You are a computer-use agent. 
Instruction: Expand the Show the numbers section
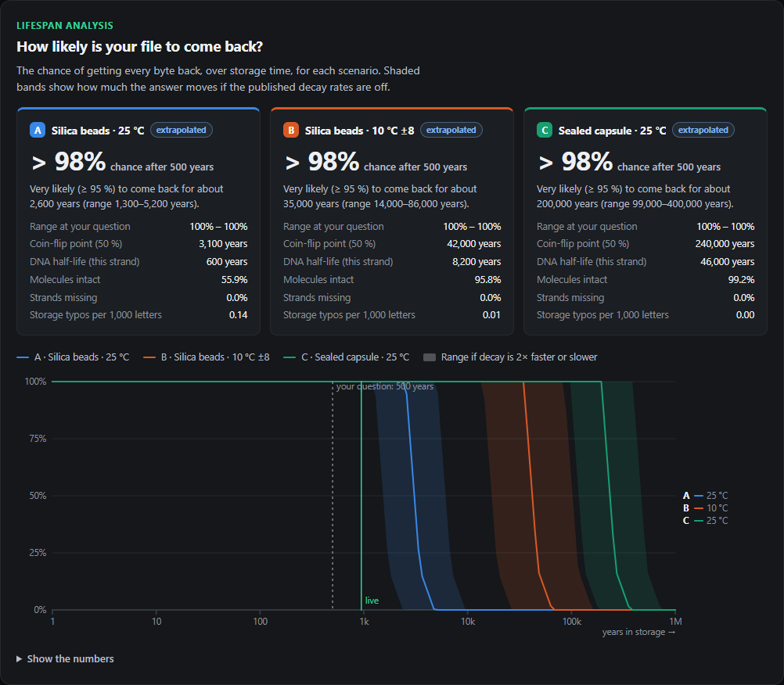point(65,658)
